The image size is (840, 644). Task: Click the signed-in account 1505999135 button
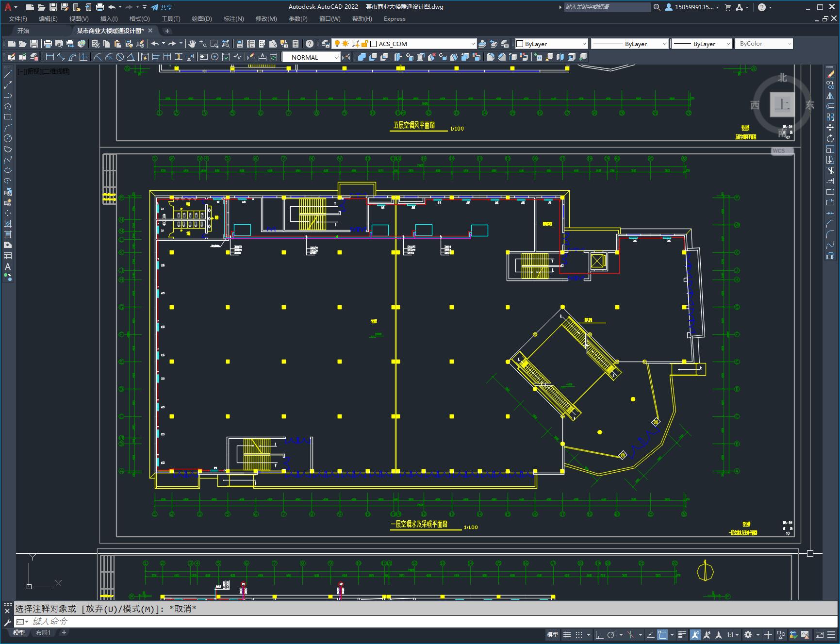tap(692, 7)
